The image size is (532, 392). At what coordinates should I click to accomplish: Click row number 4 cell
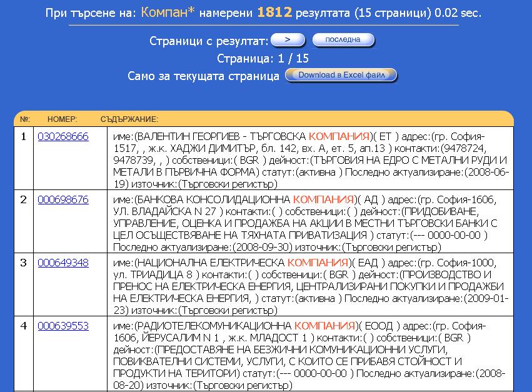(23, 353)
